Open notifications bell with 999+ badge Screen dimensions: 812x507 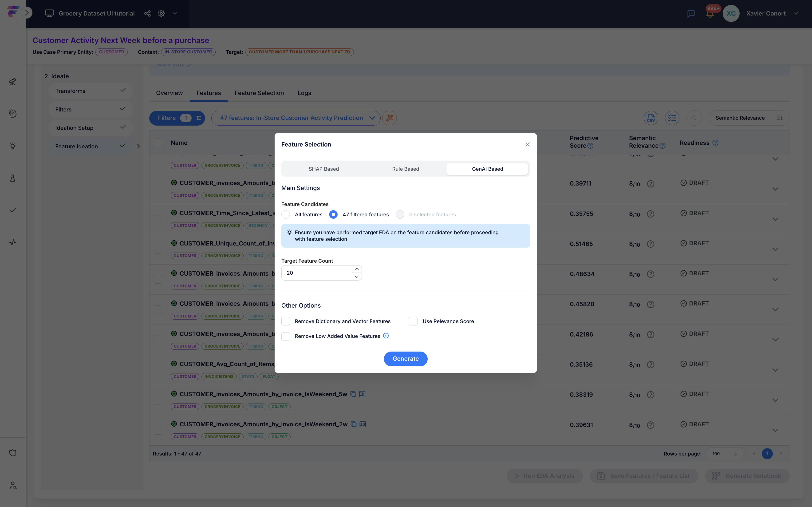point(710,13)
